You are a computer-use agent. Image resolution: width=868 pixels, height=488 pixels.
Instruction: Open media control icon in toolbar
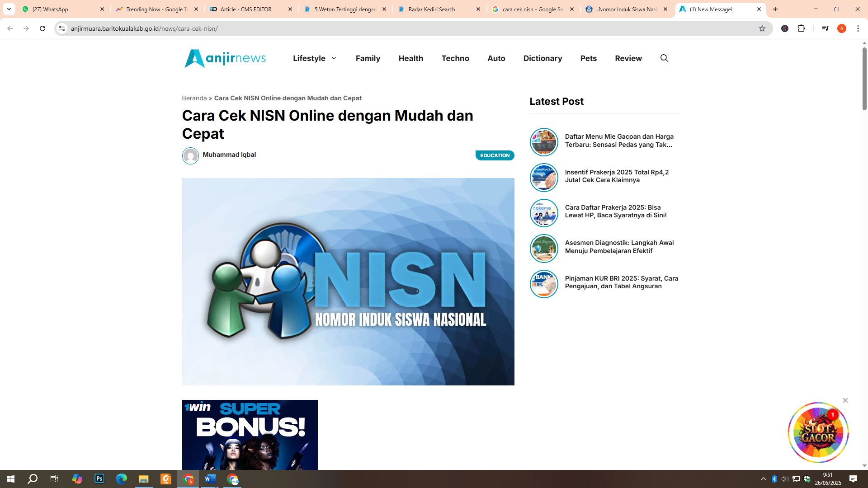tap(826, 28)
